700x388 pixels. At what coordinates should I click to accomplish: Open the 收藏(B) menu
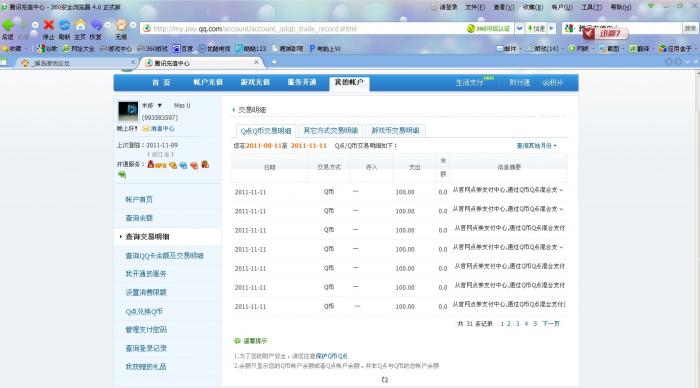tap(532, 7)
